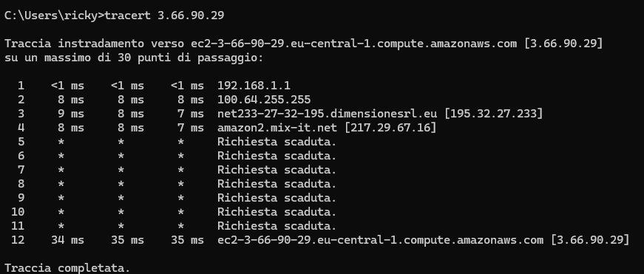Click the C:\Users\ricky prompt path
Image resolution: width=644 pixels, height=274 pixels.
click(52, 16)
